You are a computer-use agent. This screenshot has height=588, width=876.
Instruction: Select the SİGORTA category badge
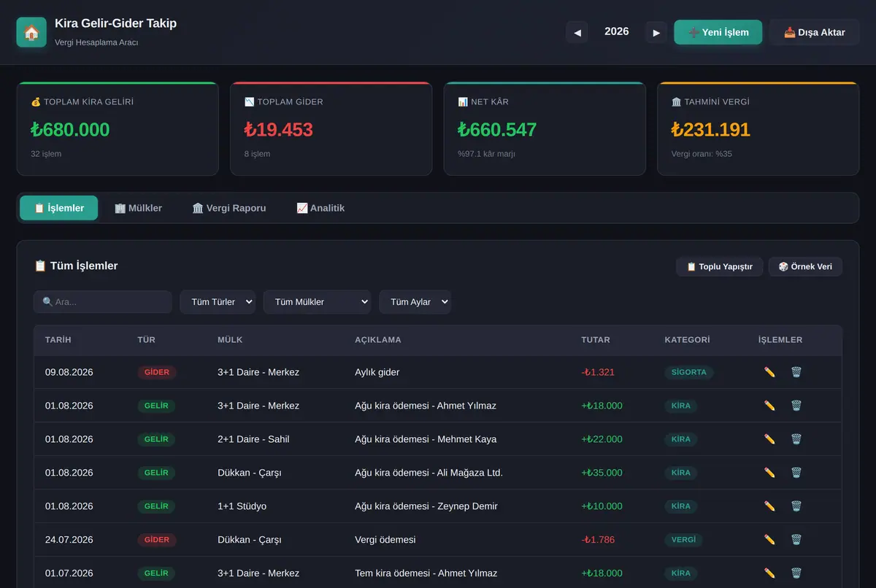tap(689, 372)
